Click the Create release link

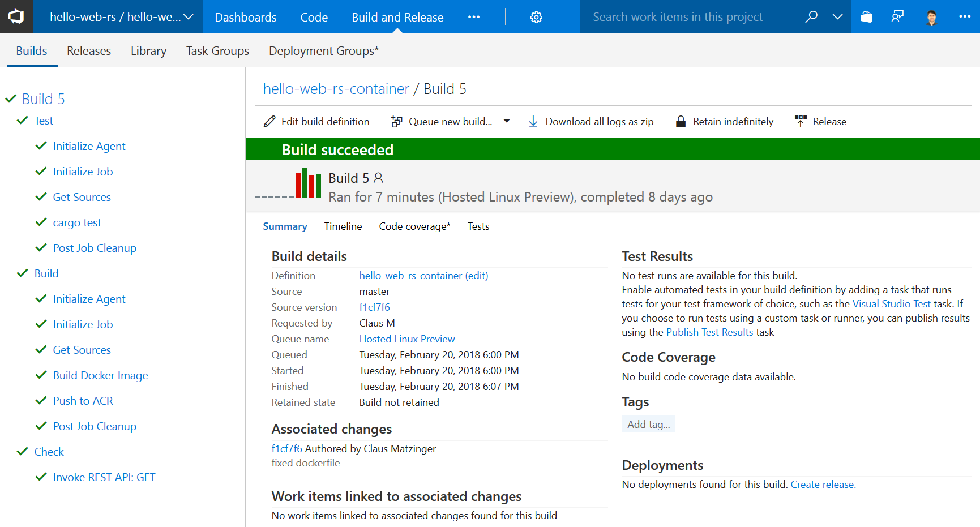823,485
